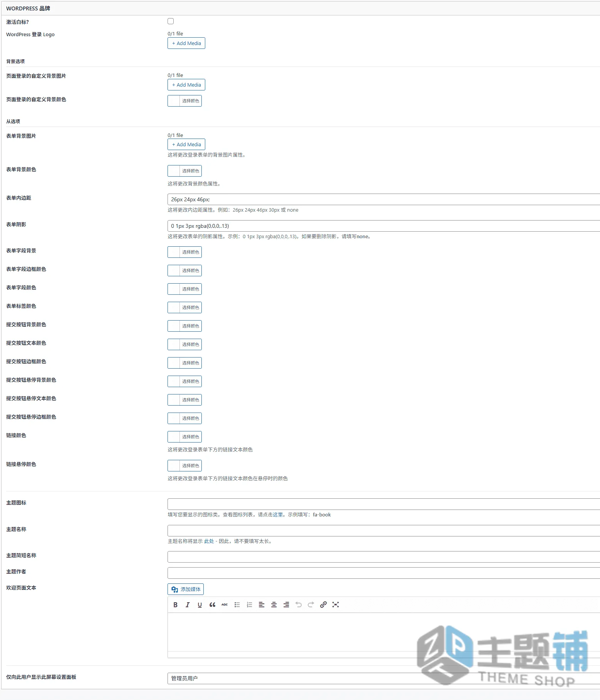The width and height of the screenshot is (600, 700).
Task: Pick color for 表单背景颜色
Action: click(184, 171)
